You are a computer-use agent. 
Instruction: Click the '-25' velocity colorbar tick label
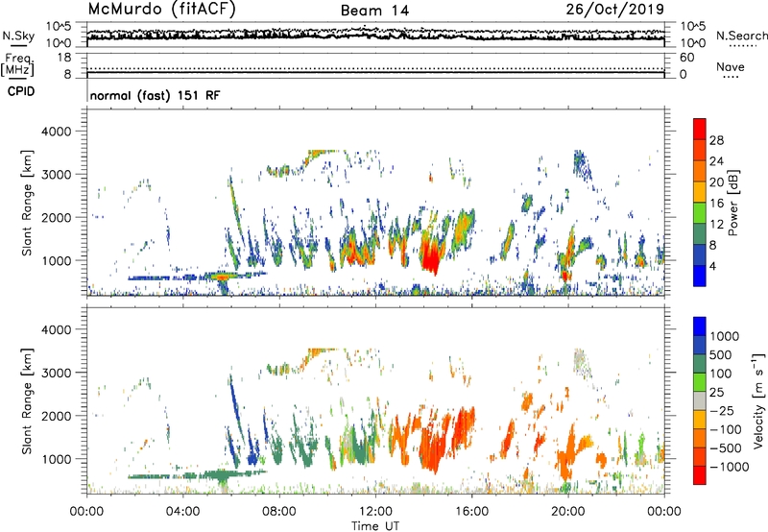(724, 411)
